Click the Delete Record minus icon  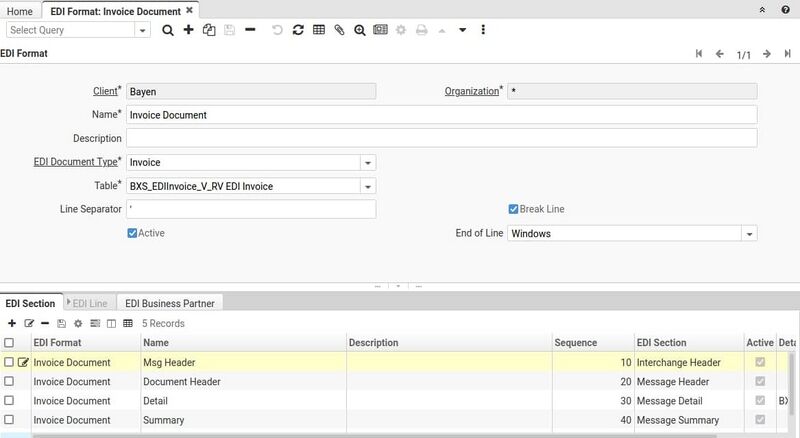coord(250,30)
